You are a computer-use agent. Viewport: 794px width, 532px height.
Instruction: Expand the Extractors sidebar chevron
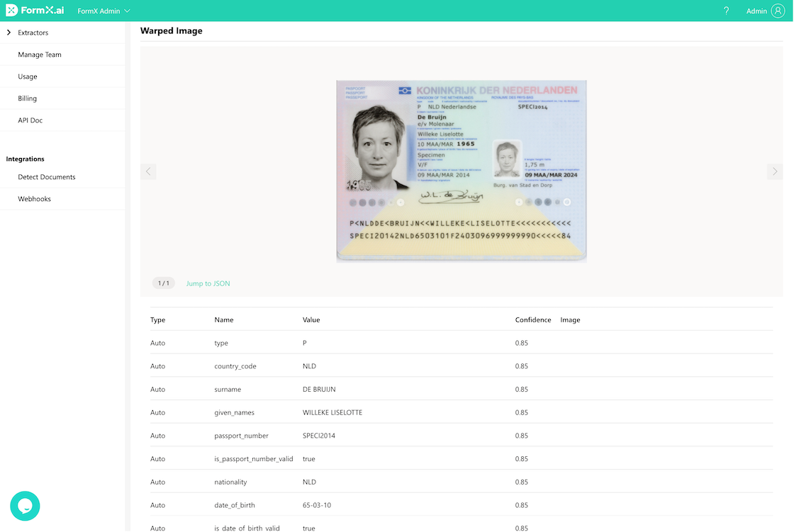pyautogui.click(x=9, y=33)
